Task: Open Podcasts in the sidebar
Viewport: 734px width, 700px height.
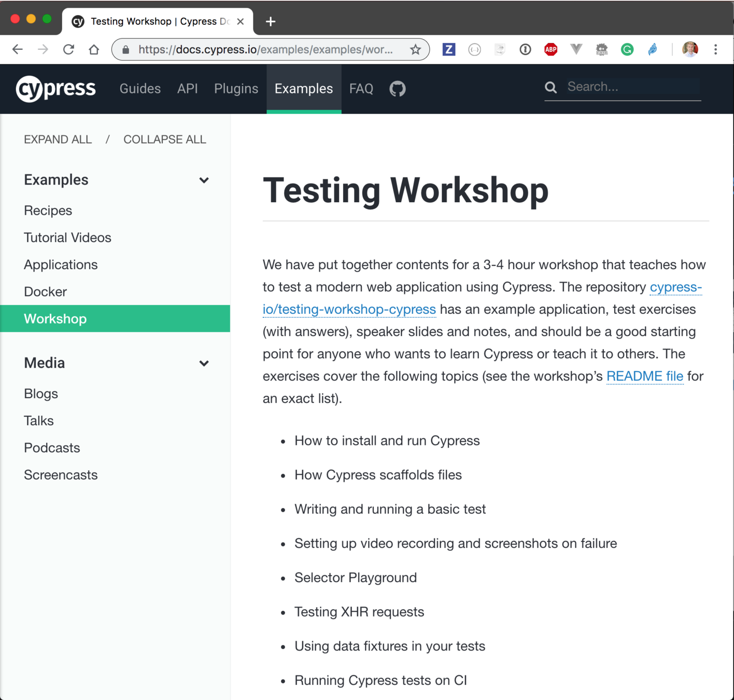Action: 52,447
